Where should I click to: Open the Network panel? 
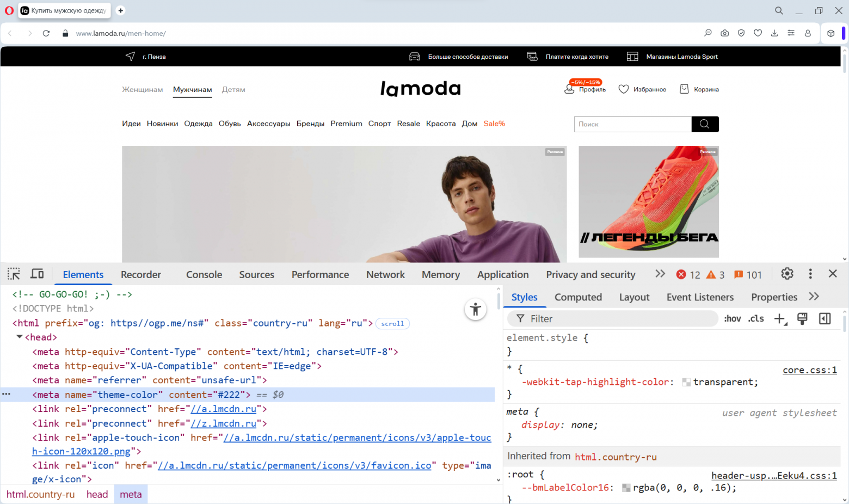[x=385, y=274]
